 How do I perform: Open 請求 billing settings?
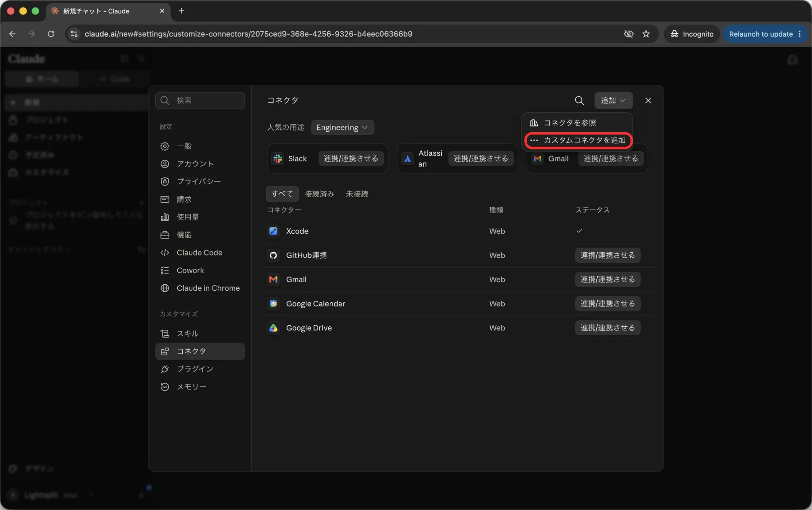click(200, 199)
